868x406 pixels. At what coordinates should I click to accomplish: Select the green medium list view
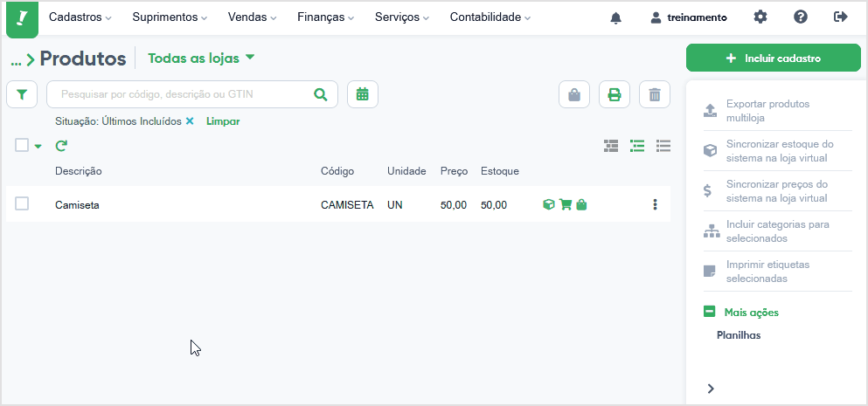click(637, 146)
